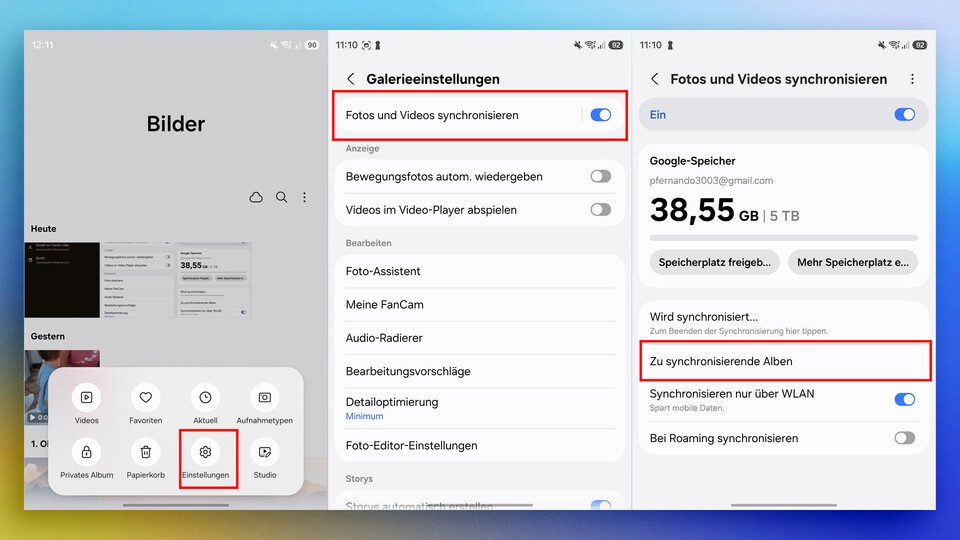The image size is (960, 540).
Task: Open more options in sync screen header
Action: pyautogui.click(x=912, y=79)
